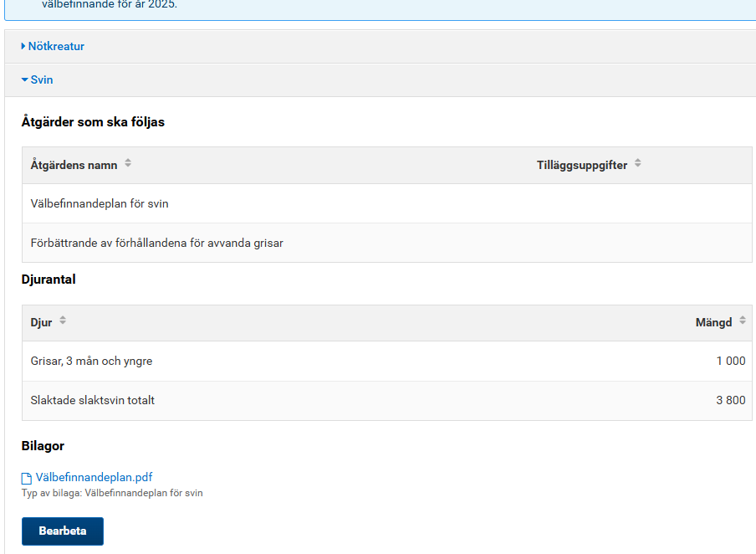Click sort arrows beside Tilläggsuppgifter

pyautogui.click(x=637, y=163)
